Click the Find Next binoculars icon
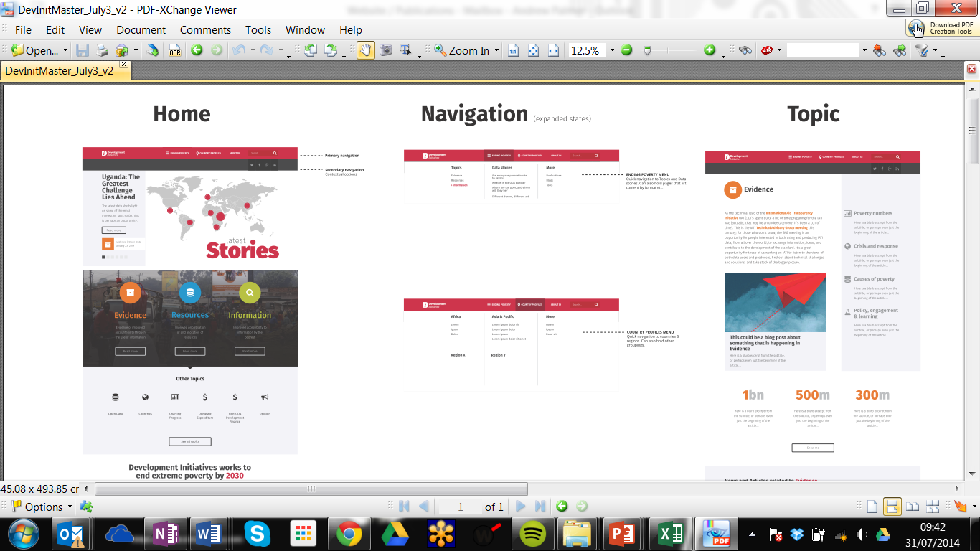 click(x=899, y=50)
